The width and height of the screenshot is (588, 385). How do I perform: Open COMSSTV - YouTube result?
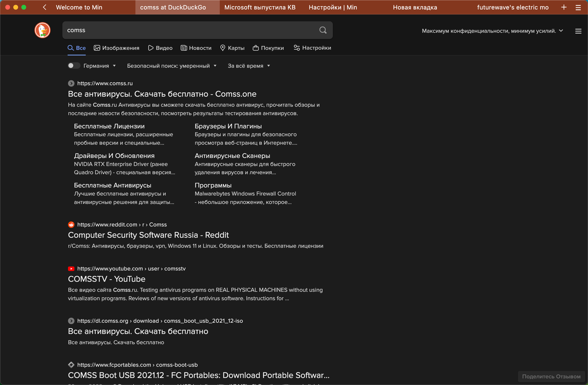point(107,279)
